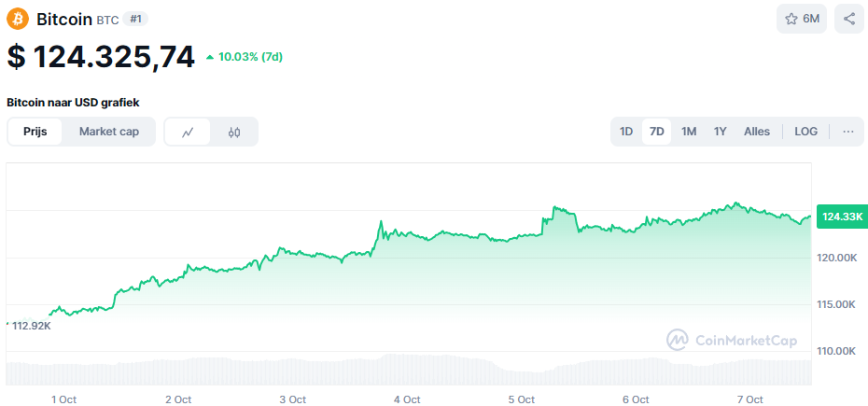Image resolution: width=868 pixels, height=406 pixels.
Task: Switch to candlestick chart view
Action: coord(234,132)
